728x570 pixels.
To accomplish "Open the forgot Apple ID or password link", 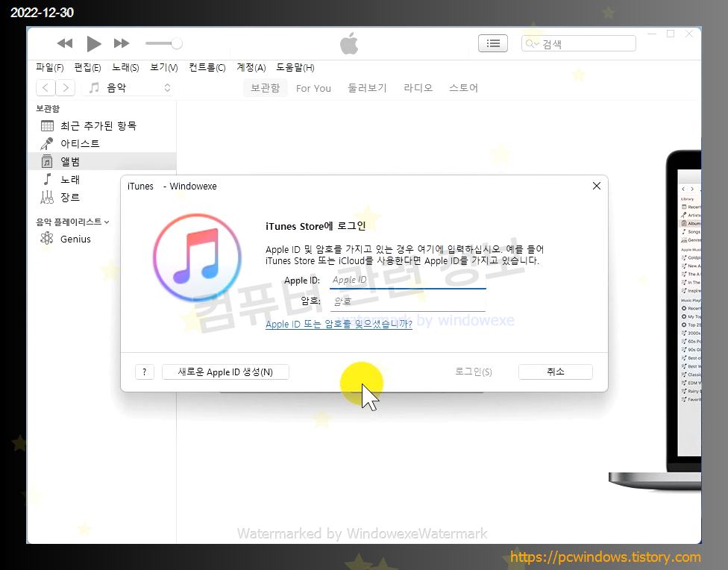I will [x=339, y=325].
